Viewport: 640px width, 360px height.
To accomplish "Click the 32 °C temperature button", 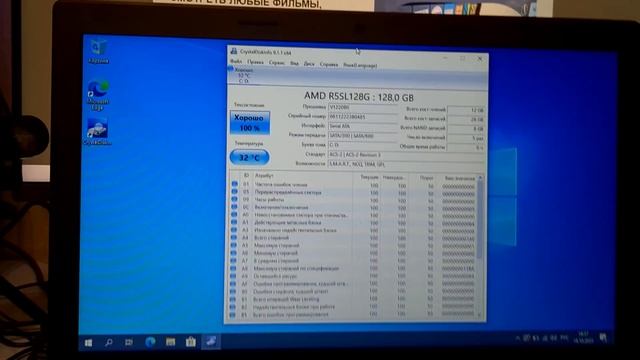I will [249, 157].
